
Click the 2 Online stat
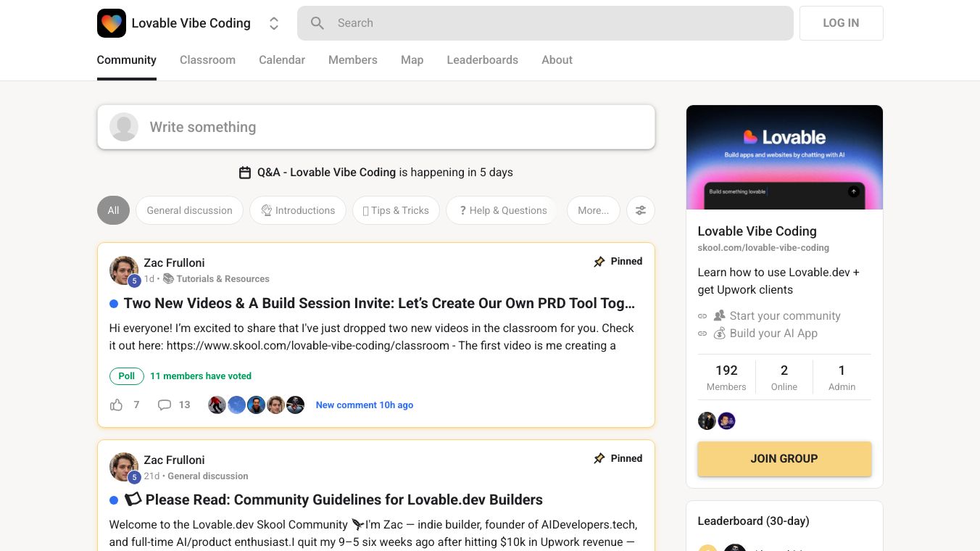[x=784, y=377]
